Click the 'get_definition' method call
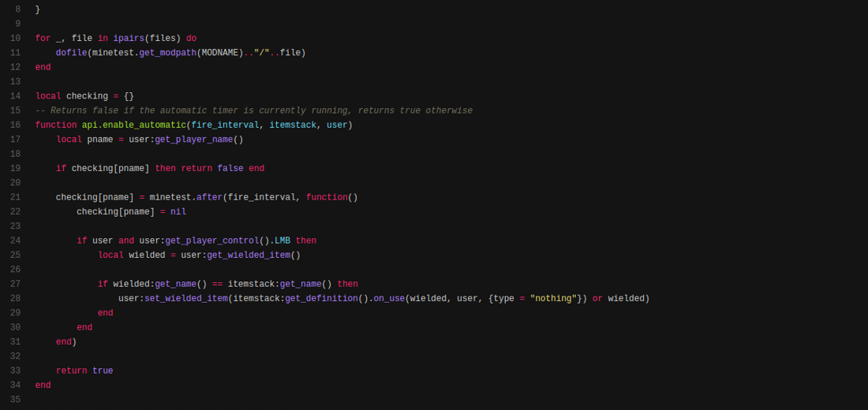The height and width of the screenshot is (410, 868). point(321,299)
